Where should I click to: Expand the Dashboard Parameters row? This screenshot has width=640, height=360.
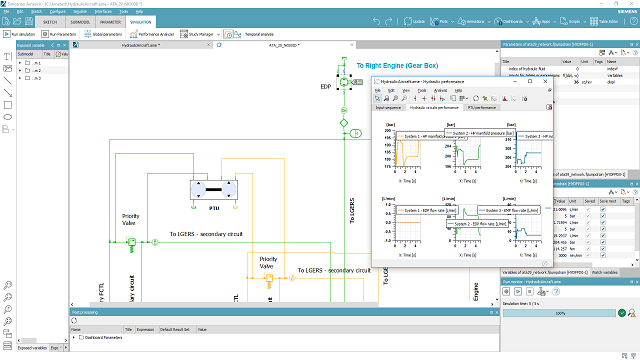point(74,338)
